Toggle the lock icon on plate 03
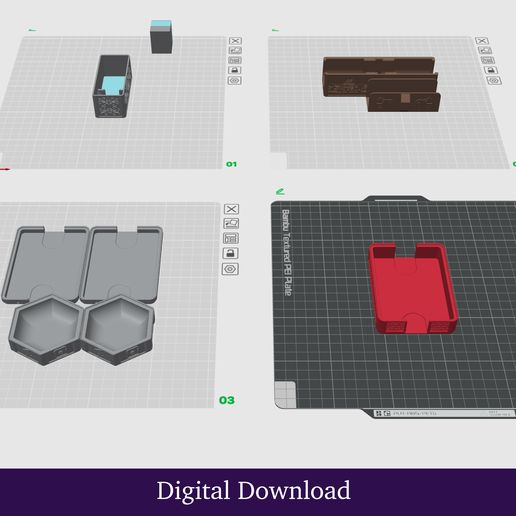Viewport: 516px width, 516px height. click(x=230, y=253)
